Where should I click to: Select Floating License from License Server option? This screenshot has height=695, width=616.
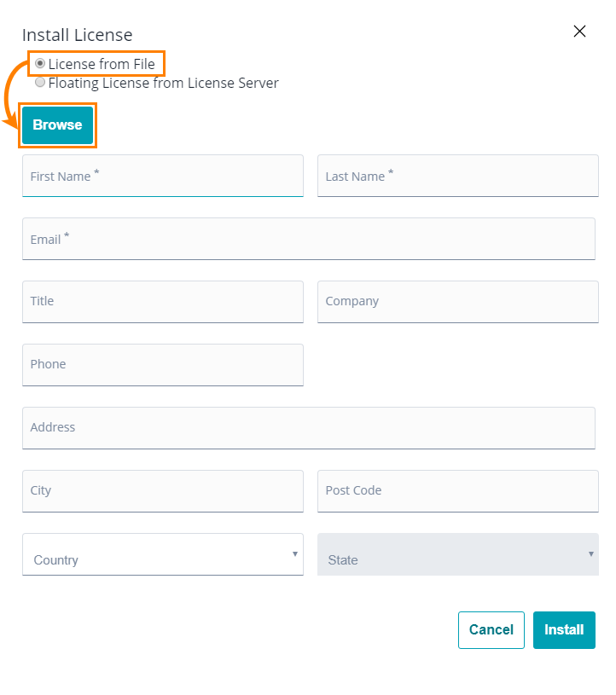point(40,83)
